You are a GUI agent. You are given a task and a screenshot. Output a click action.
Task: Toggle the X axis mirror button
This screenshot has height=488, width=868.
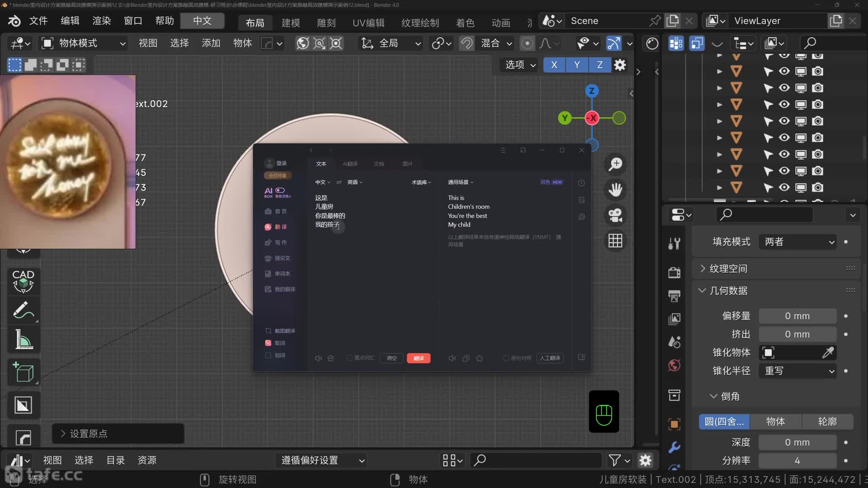point(554,65)
